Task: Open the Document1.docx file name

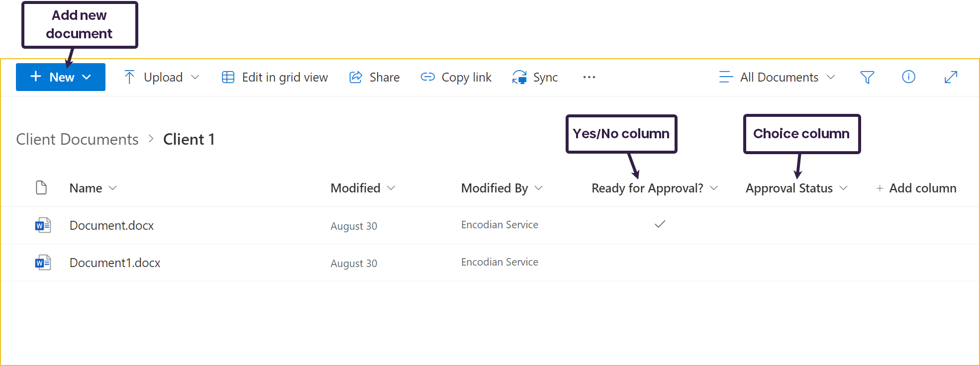Action: (x=115, y=263)
